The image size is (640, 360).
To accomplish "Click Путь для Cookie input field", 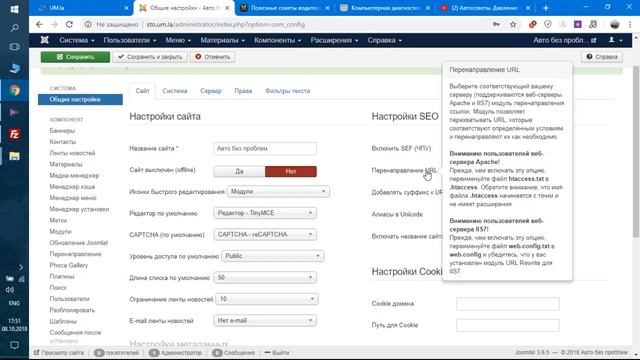I will click(508, 325).
